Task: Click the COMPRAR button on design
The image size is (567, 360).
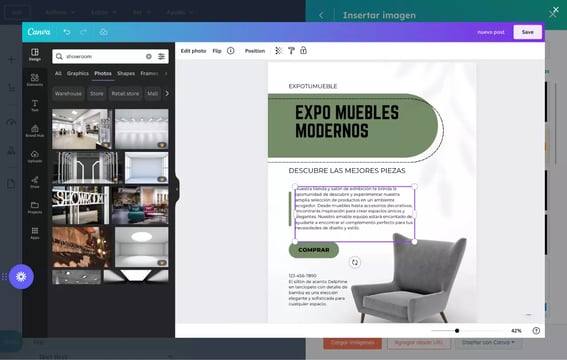Action: point(314,250)
